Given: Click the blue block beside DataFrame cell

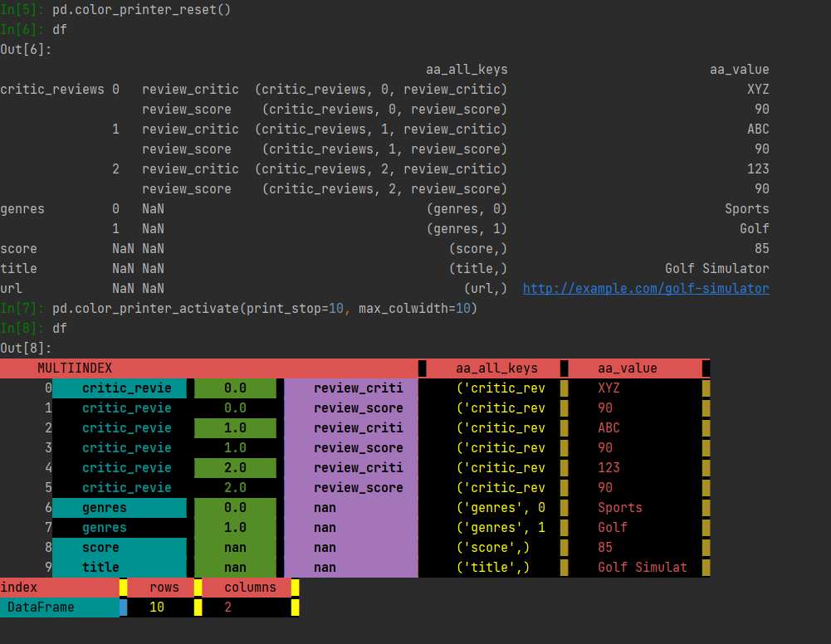Looking at the screenshot, I should [124, 607].
